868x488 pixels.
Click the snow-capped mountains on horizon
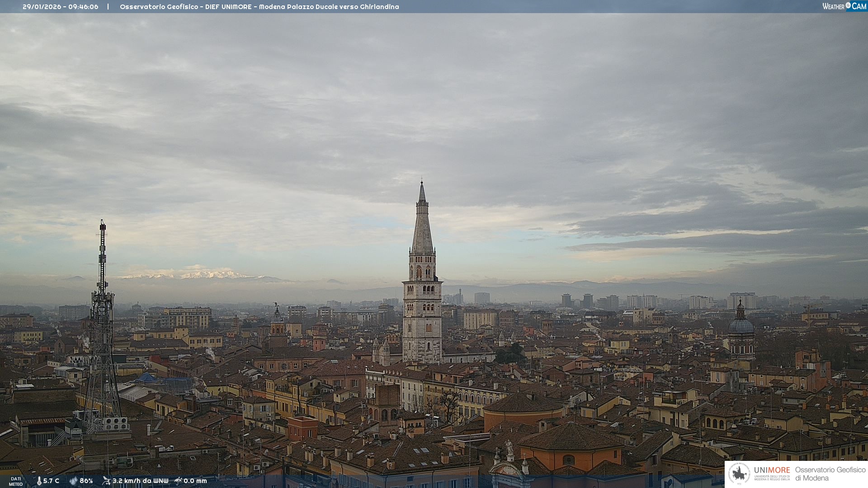click(199, 274)
